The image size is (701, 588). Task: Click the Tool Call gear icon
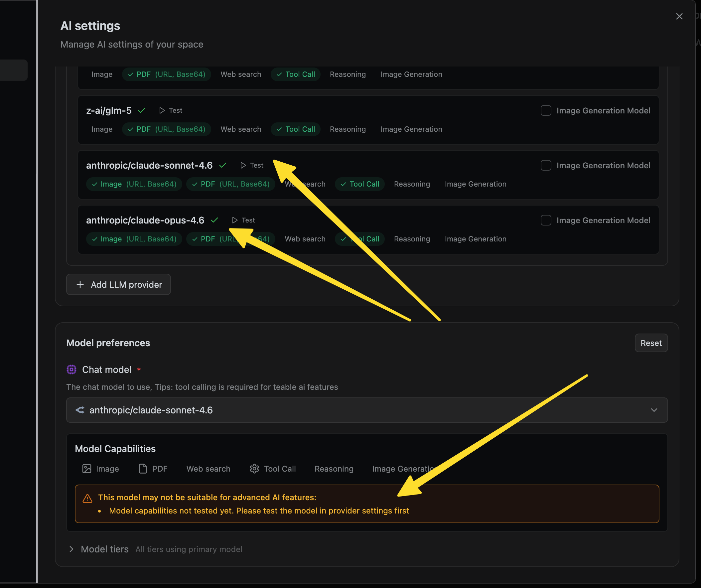[x=254, y=469]
